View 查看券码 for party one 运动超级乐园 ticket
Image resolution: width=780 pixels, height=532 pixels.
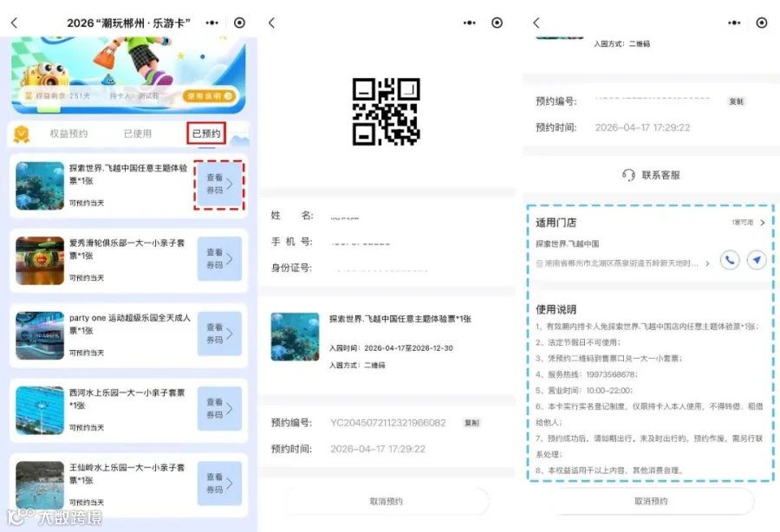point(219,334)
